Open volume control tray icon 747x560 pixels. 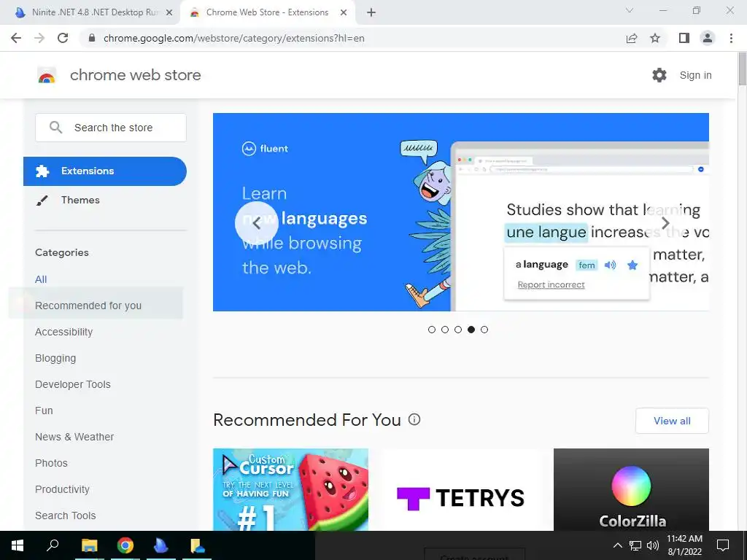click(x=653, y=545)
